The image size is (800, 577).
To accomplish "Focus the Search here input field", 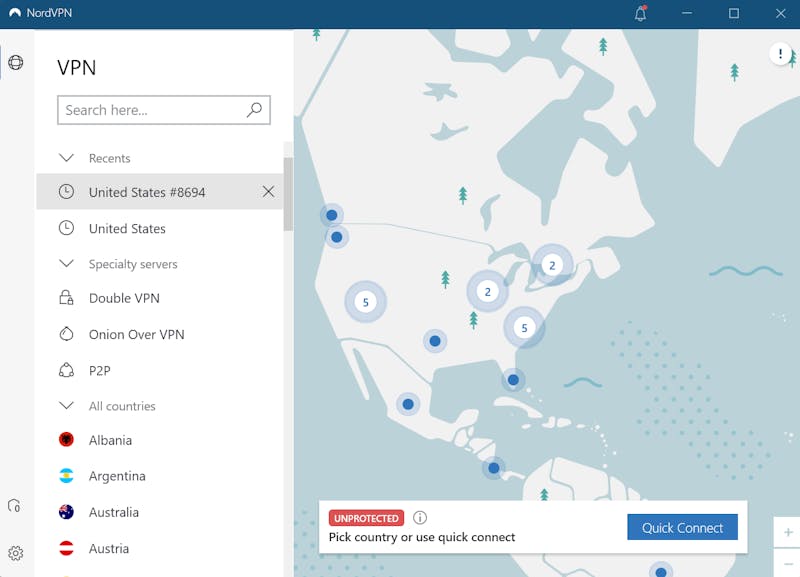I will coord(164,110).
